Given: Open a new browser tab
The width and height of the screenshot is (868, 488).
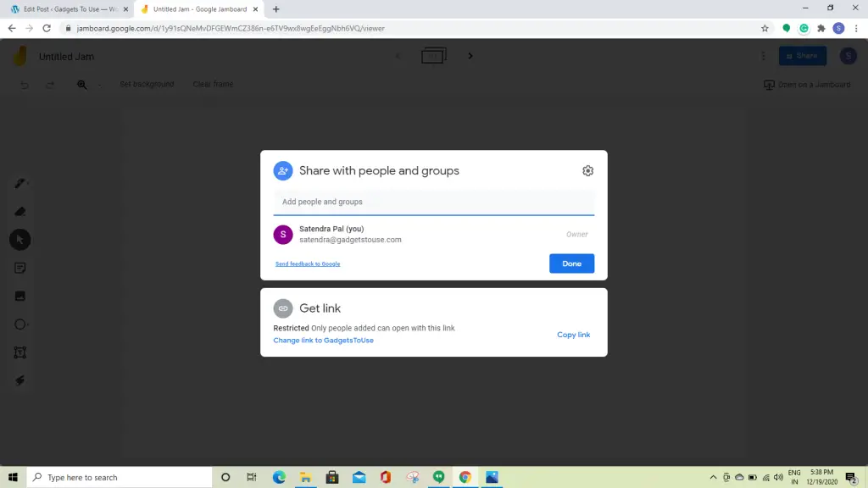Looking at the screenshot, I should [x=275, y=9].
